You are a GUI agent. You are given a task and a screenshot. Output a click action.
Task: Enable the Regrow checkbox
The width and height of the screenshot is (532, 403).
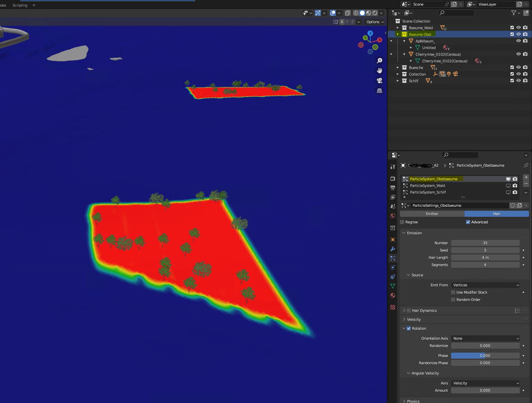click(x=402, y=222)
